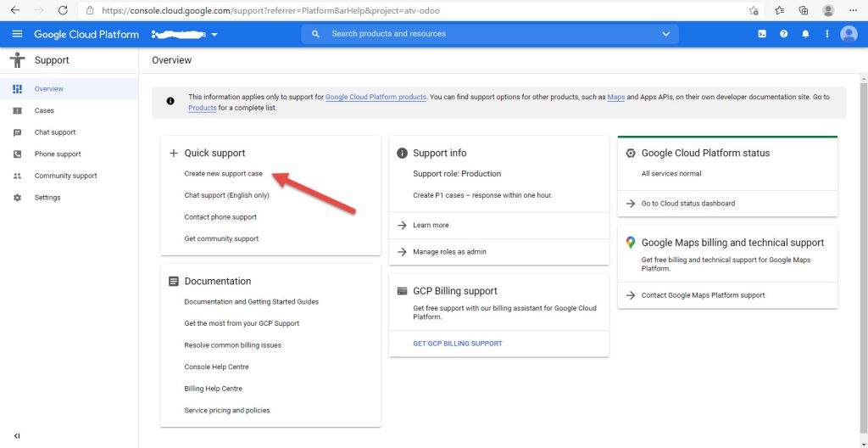Open the Products link in banner
This screenshot has height=448, width=868.
point(202,108)
